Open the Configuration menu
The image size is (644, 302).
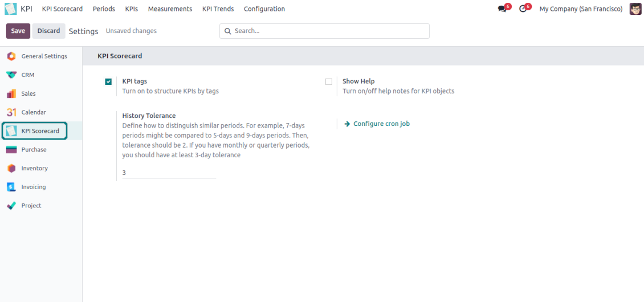pyautogui.click(x=264, y=9)
